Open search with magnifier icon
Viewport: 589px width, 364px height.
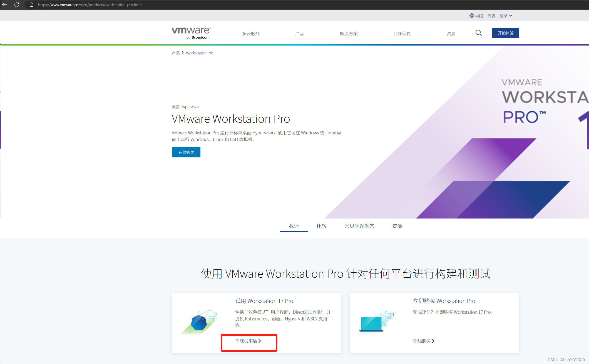(478, 33)
